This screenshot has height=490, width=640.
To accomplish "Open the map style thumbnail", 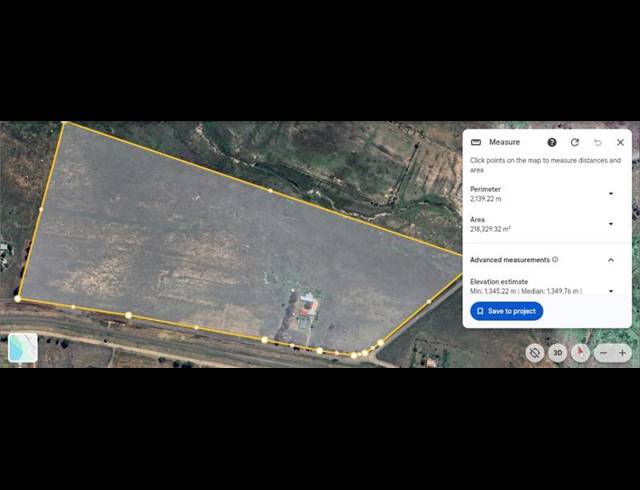I will [23, 348].
